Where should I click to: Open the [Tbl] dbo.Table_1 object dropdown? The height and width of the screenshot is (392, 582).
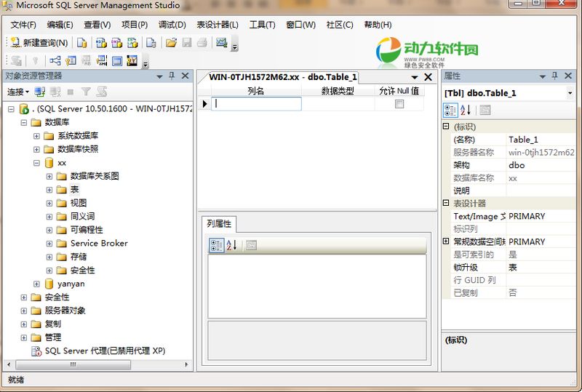coord(570,93)
